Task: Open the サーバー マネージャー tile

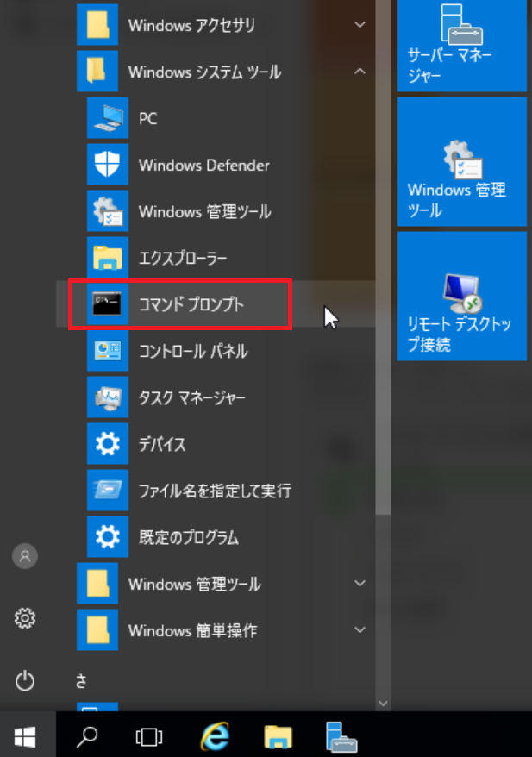Action: 462,46
